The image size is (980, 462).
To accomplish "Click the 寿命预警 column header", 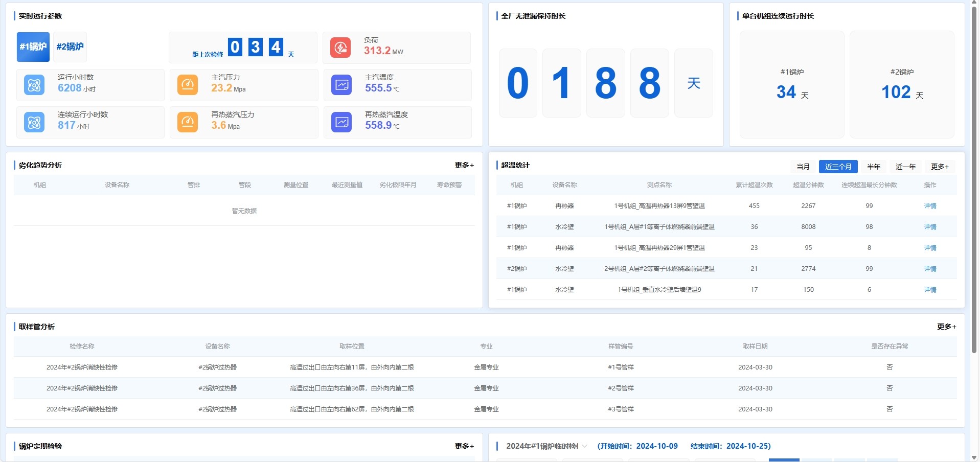I will pyautogui.click(x=449, y=185).
